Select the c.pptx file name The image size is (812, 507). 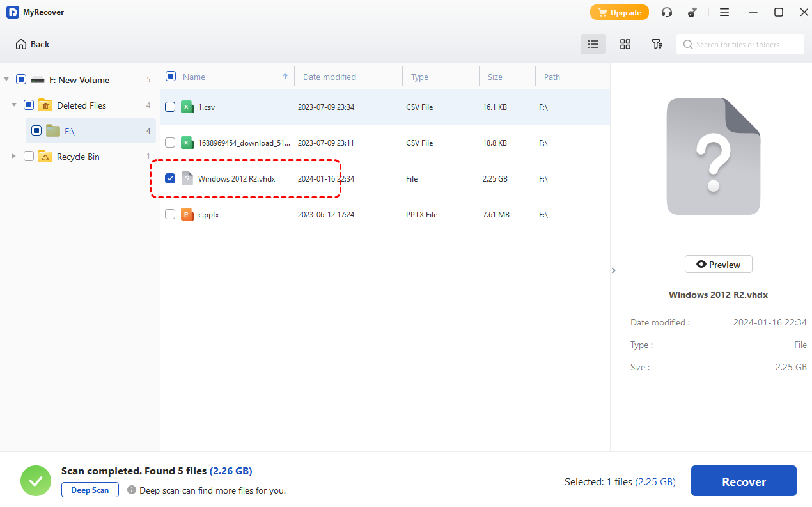(x=208, y=215)
